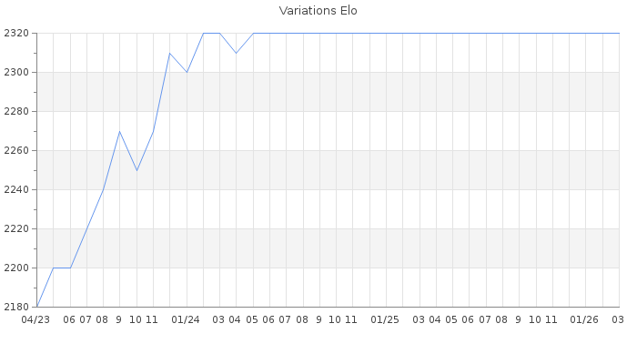Viewport: 637px width, 364px height.
Task: Click the line's first peak at 2270
Action: tap(119, 131)
